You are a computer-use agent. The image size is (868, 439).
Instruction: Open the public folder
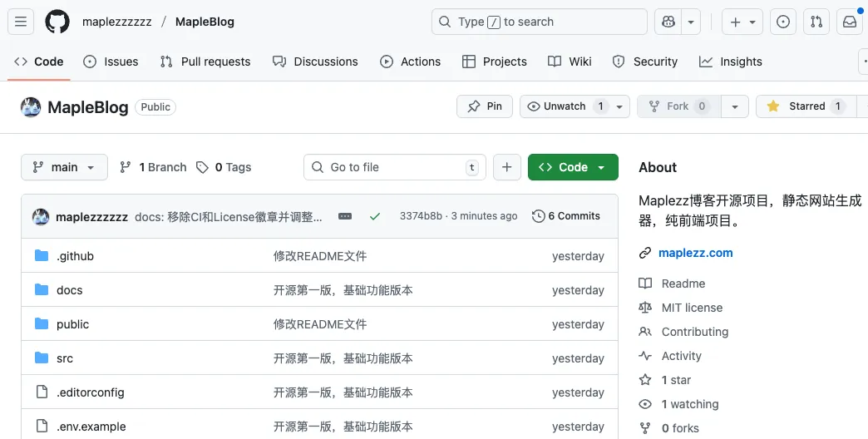[x=72, y=324]
